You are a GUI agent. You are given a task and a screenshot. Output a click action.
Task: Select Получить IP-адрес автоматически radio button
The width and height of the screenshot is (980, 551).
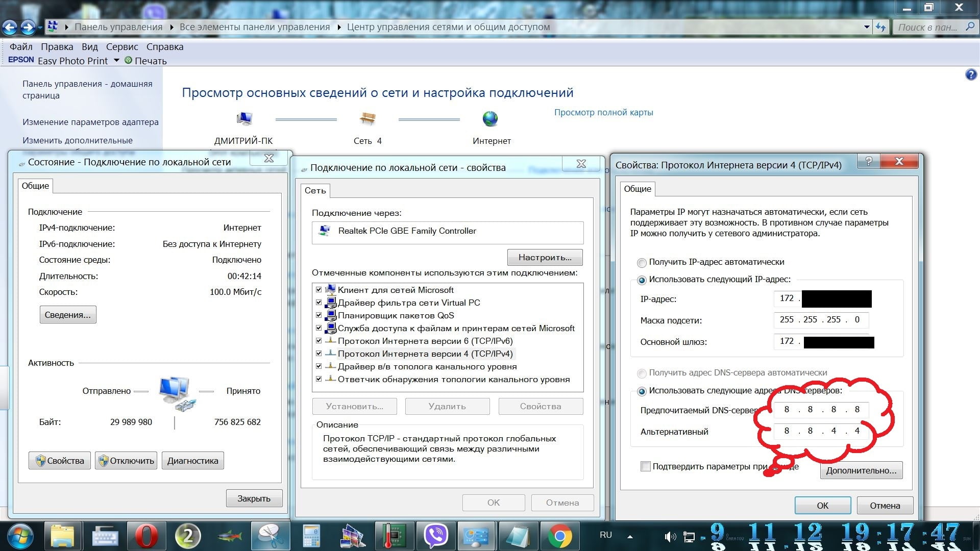tap(642, 263)
